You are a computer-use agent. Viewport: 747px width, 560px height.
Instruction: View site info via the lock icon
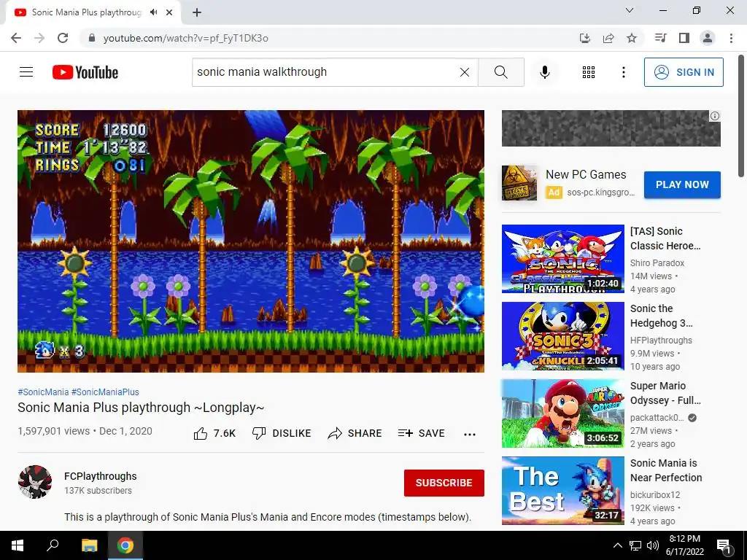[92, 38]
